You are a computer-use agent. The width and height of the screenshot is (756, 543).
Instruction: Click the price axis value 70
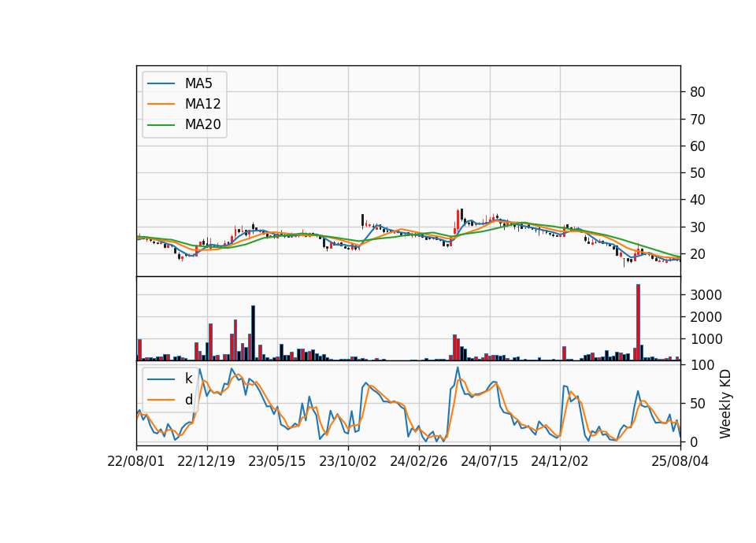[697, 119]
